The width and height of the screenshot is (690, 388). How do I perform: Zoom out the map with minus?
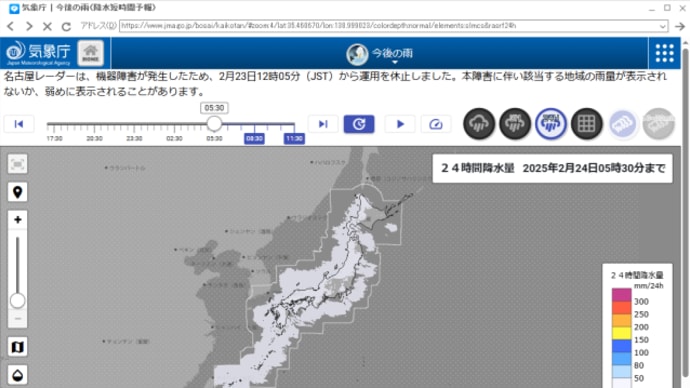click(x=18, y=318)
